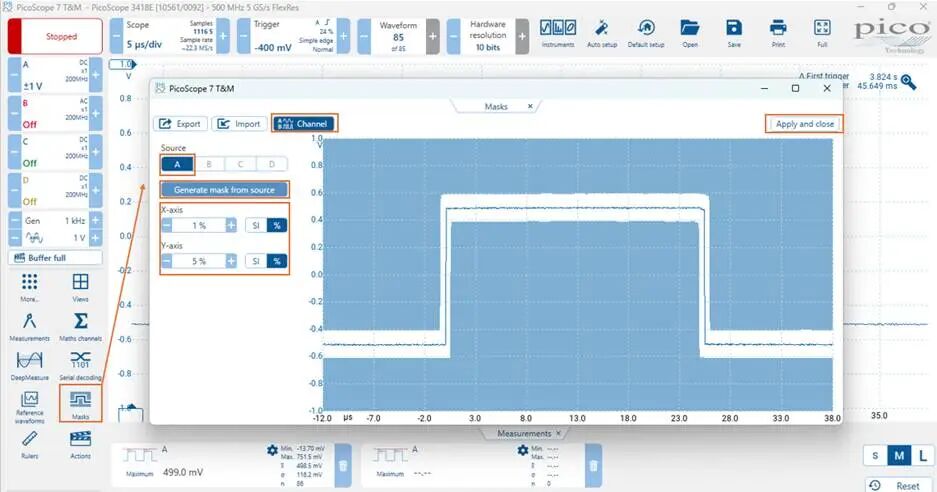The image size is (937, 492).
Task: Set Y-axis units to SI
Action: [256, 261]
